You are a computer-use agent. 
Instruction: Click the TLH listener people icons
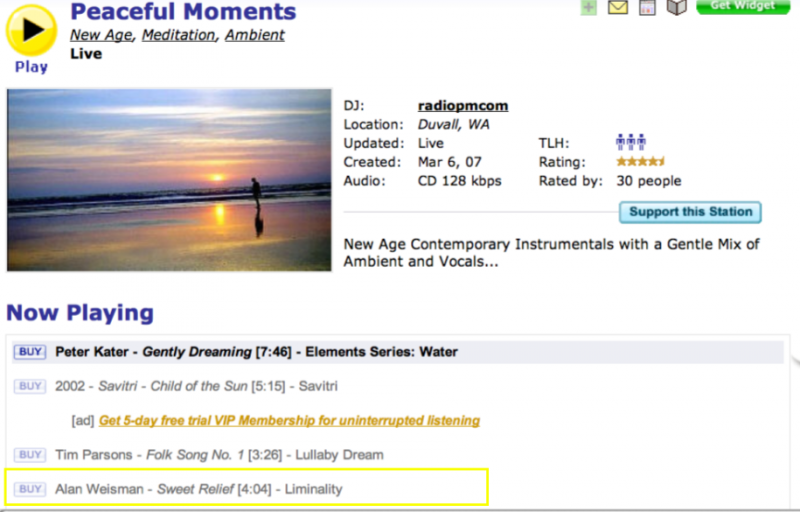[631, 143]
